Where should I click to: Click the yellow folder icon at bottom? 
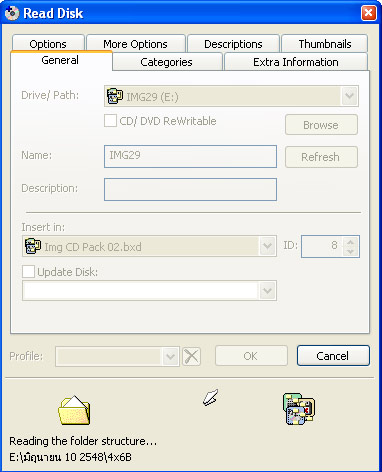(x=74, y=410)
